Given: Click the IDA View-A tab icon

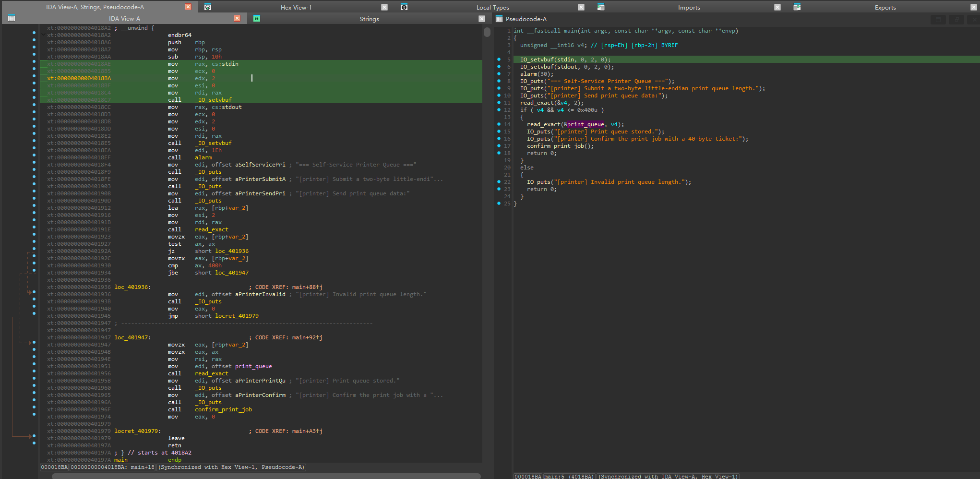Looking at the screenshot, I should pyautogui.click(x=12, y=18).
